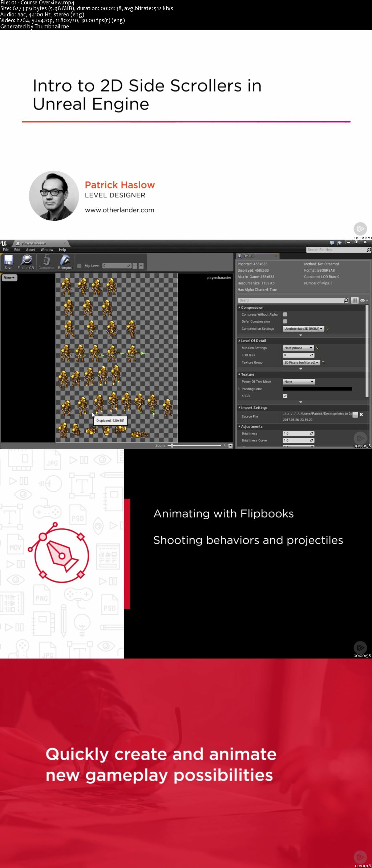Image resolution: width=372 pixels, height=868 pixels.
Task: Click the 'Format: B8G8R8A8' text
Action: pos(319,271)
